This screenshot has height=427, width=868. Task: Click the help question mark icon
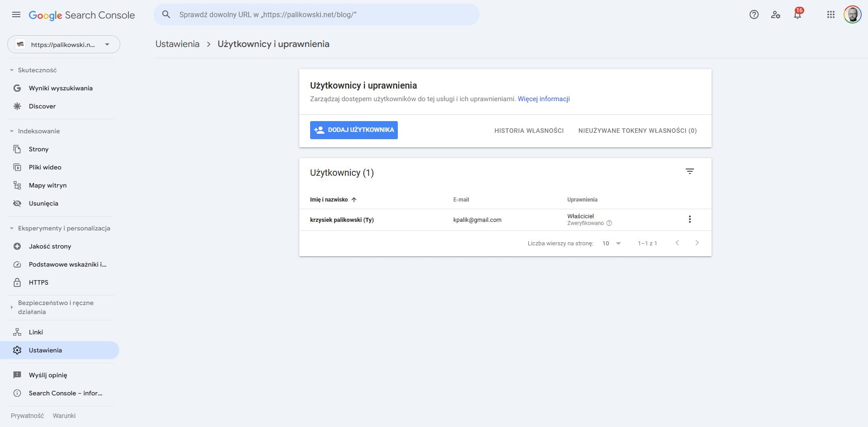coord(754,14)
